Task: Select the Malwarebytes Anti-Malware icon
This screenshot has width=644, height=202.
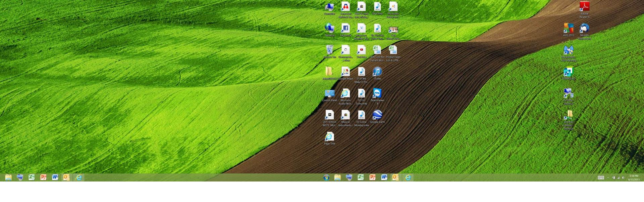Action: coord(568,50)
